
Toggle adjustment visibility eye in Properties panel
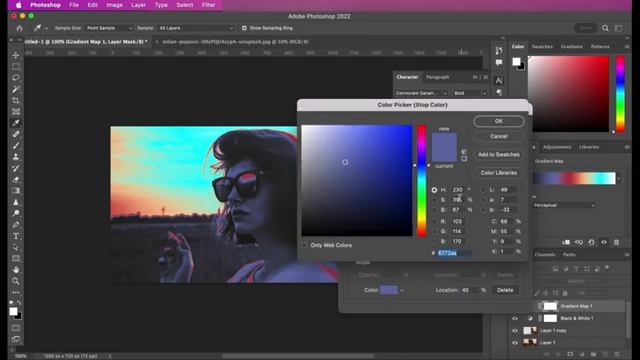tap(604, 242)
